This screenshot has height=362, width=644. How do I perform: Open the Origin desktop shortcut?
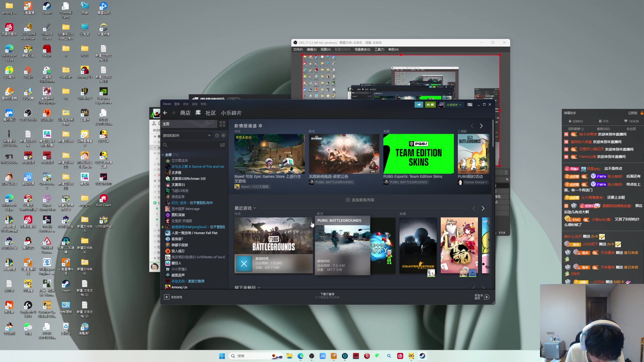click(x=28, y=72)
